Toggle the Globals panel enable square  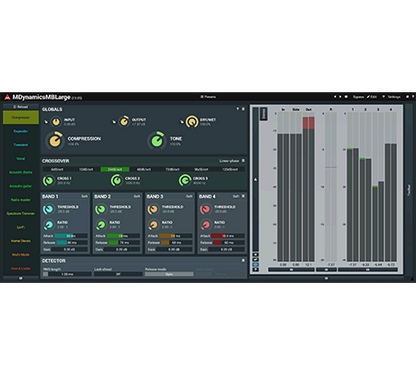[243, 109]
